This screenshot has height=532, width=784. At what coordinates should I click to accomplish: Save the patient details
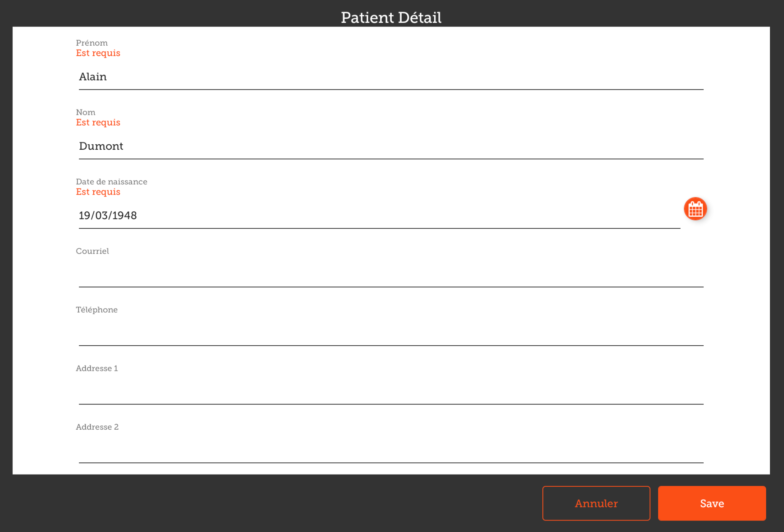click(x=711, y=503)
